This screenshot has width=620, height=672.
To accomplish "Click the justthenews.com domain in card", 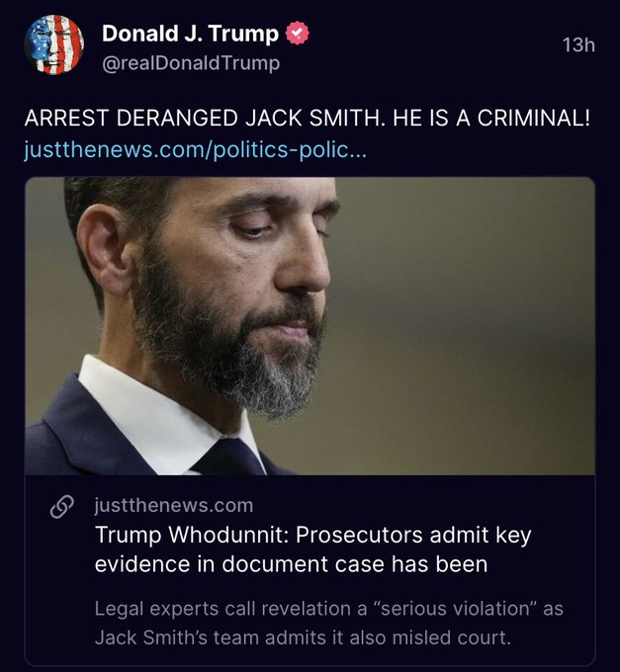I will pyautogui.click(x=174, y=505).
